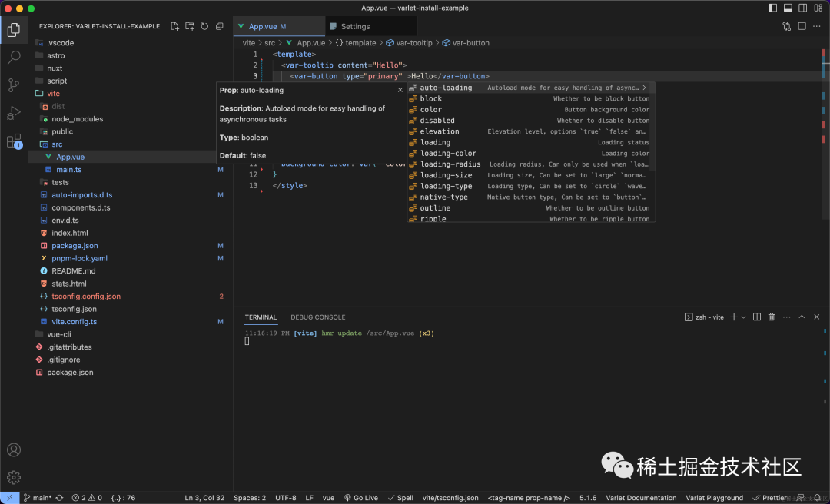This screenshot has height=504, width=830.
Task: Open remote window indicator in status bar
Action: pos(9,498)
